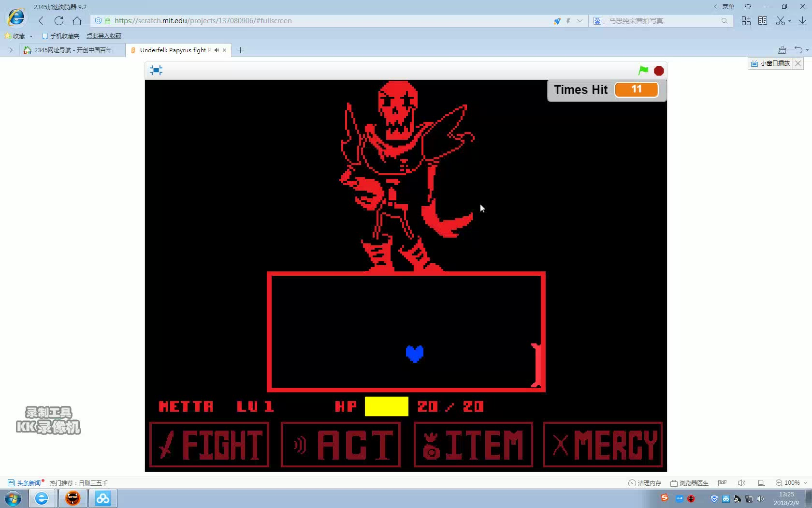Click the Times Hit counter value
This screenshot has height=508, width=812.
pos(637,90)
